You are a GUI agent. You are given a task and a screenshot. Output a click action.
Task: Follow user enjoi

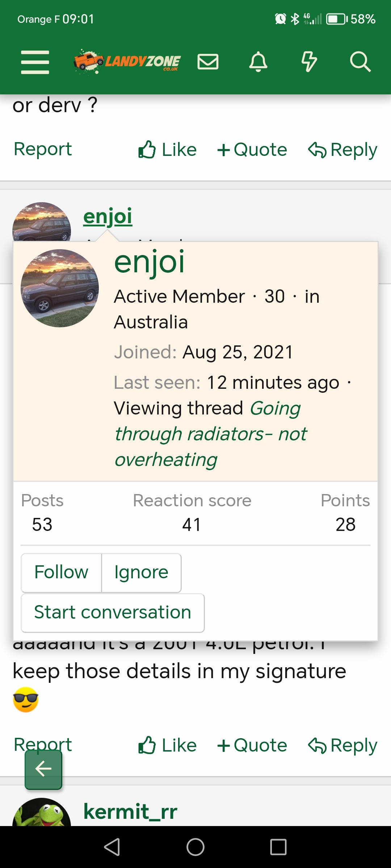[61, 573]
